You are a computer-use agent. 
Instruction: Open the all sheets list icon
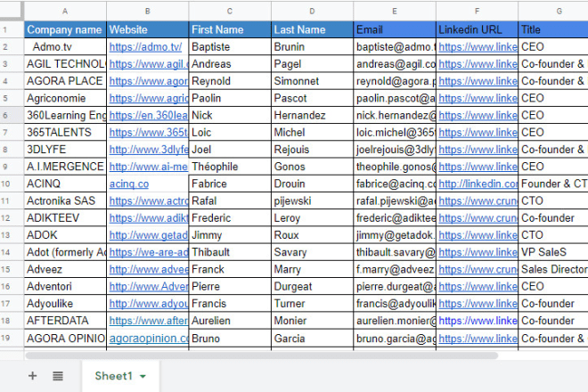58,375
